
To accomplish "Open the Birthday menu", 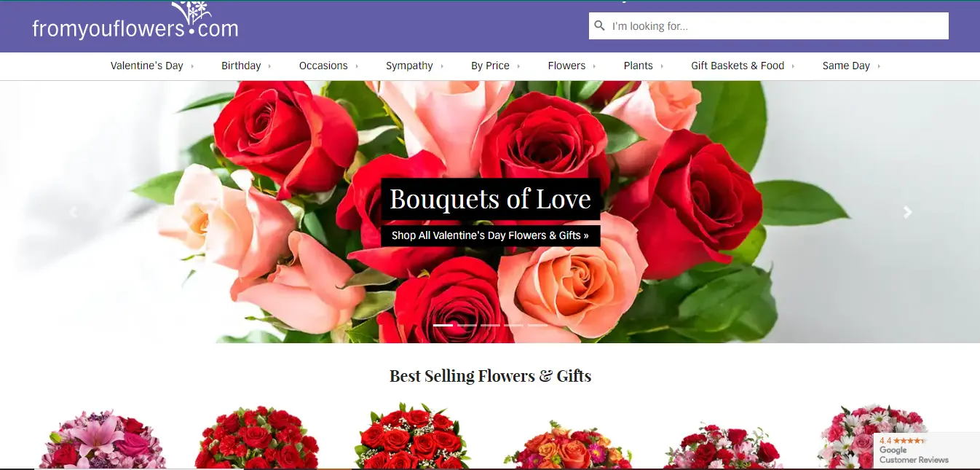I will pos(246,66).
